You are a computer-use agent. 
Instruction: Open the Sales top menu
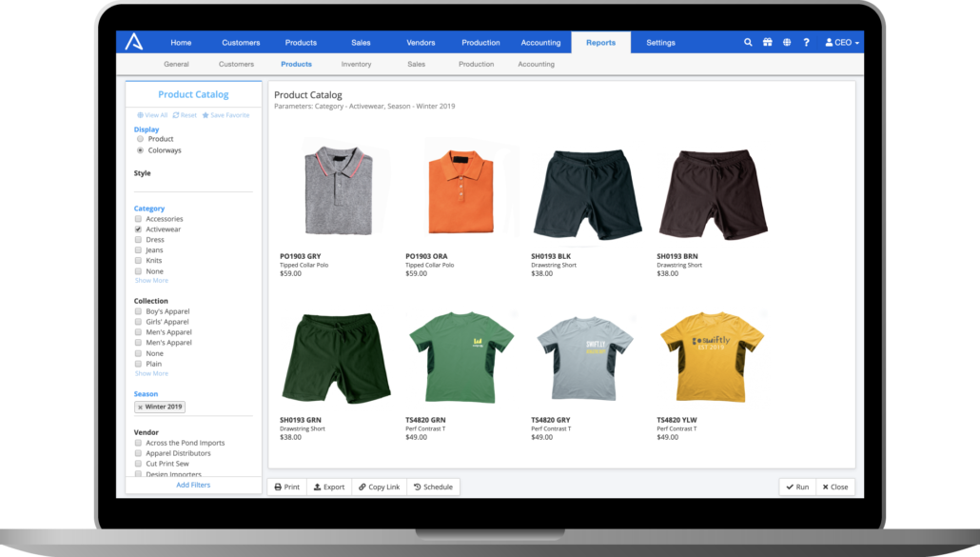point(361,43)
